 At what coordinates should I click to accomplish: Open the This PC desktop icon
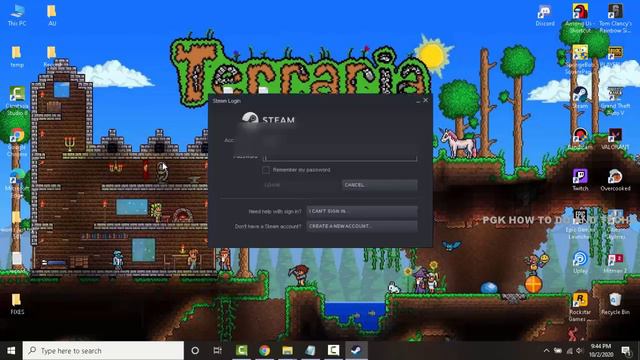(17, 16)
